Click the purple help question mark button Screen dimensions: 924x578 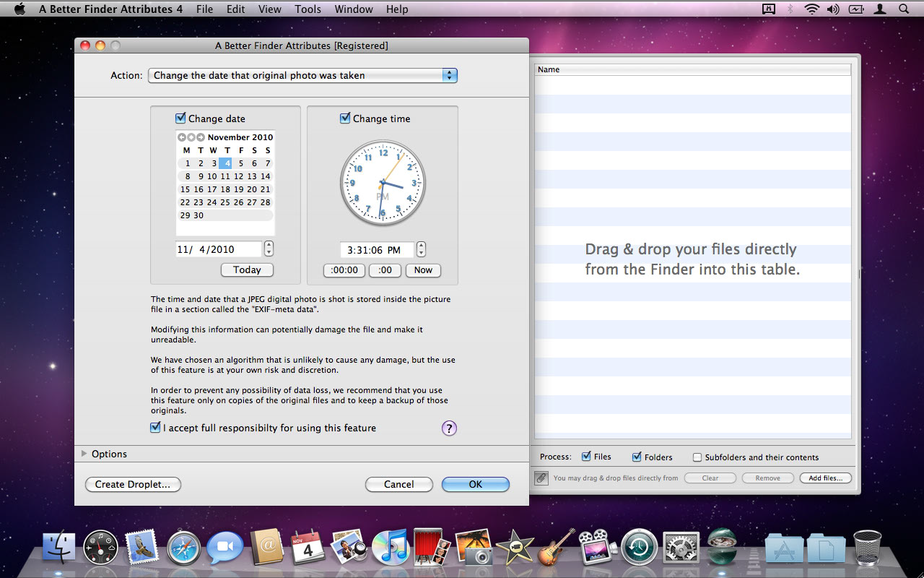pyautogui.click(x=449, y=428)
